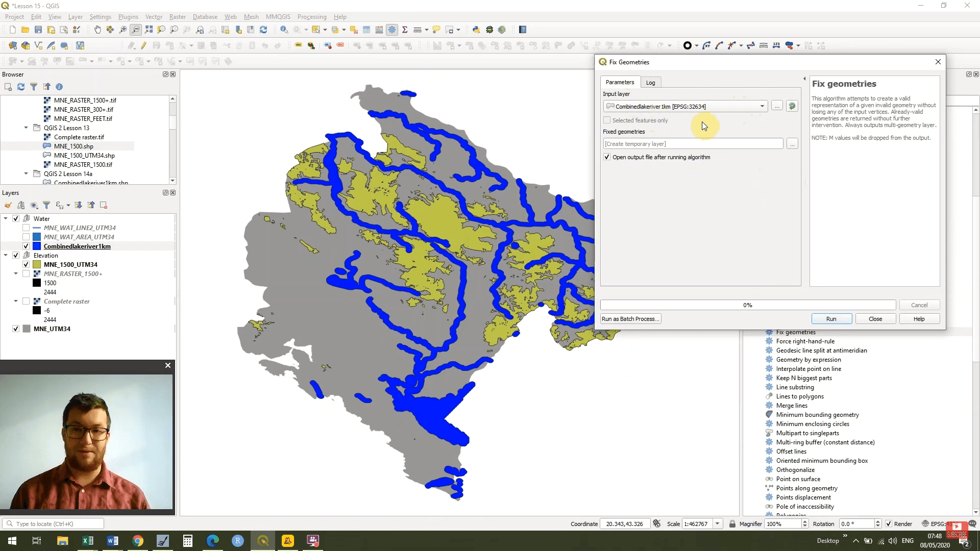Collapse the Water group in Layers
The image size is (980, 551).
pos(6,218)
